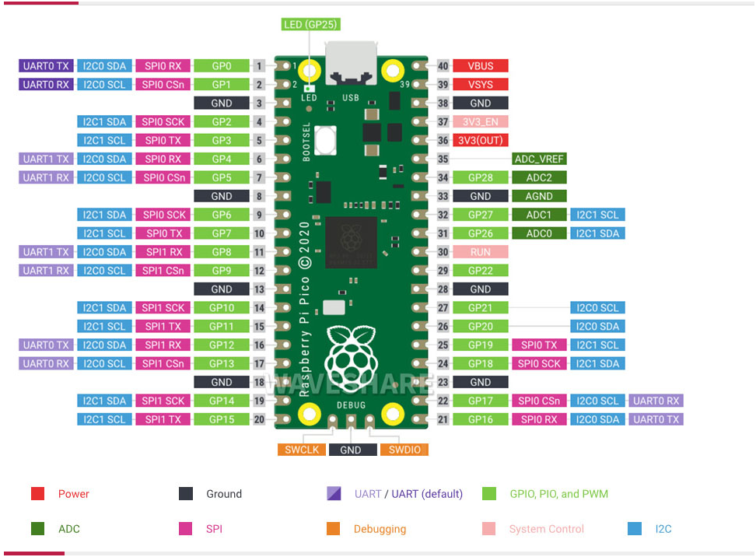
Task: Select the LED (GP25) label
Action: click(310, 25)
